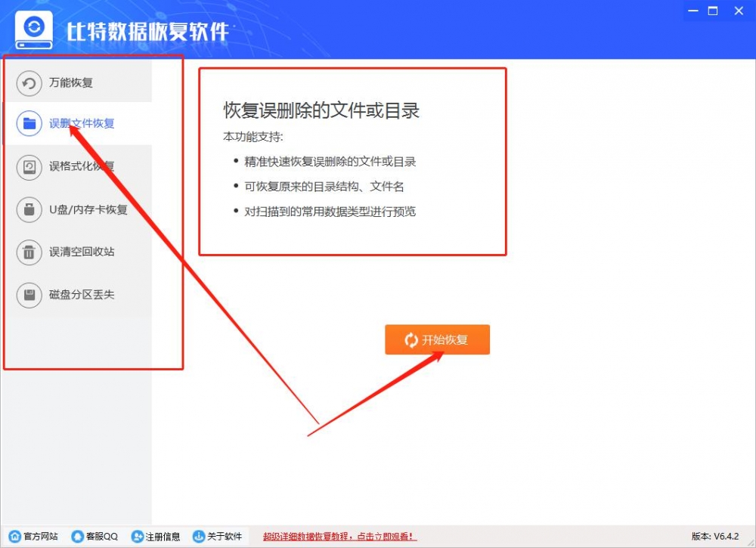Click the app logo in title bar
756x548 pixels.
[34, 30]
